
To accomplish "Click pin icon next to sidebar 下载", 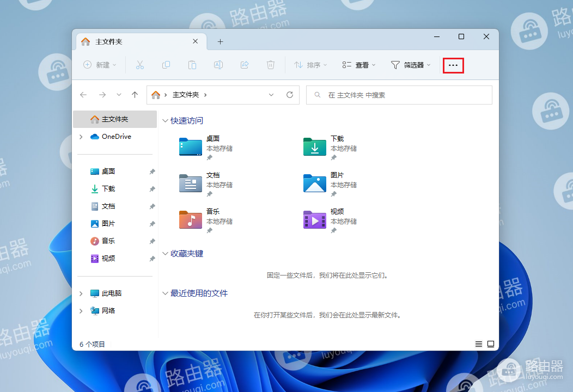I will click(152, 189).
